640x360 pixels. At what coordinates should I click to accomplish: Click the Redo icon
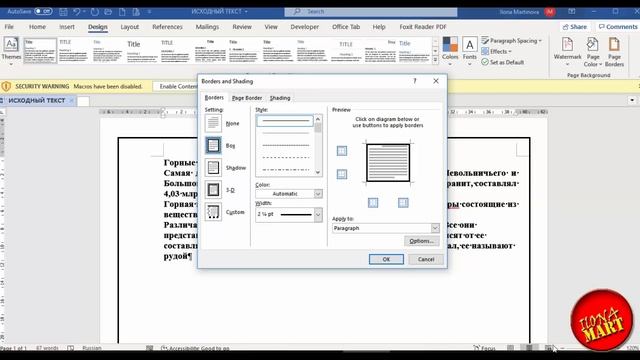coord(95,12)
